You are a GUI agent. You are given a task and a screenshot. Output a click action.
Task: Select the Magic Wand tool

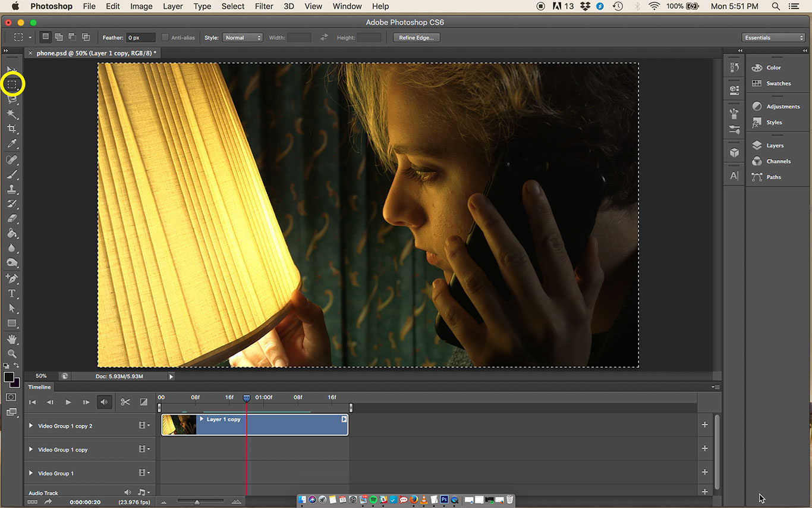(x=12, y=114)
